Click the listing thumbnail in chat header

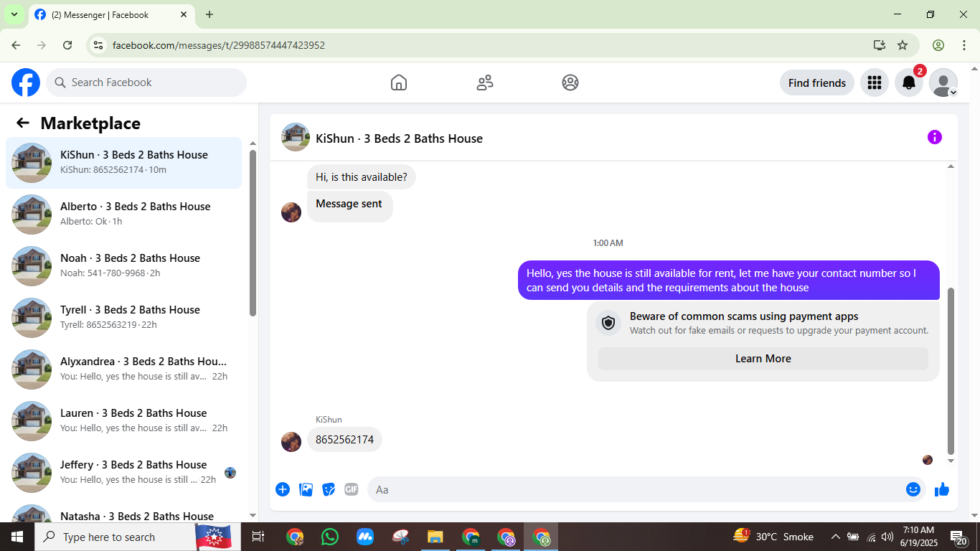pyautogui.click(x=296, y=137)
